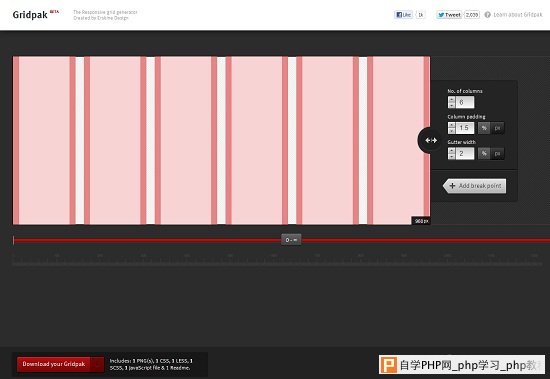The width and height of the screenshot is (550, 379).
Task: Click the third grid column preview
Action: tap(186, 140)
